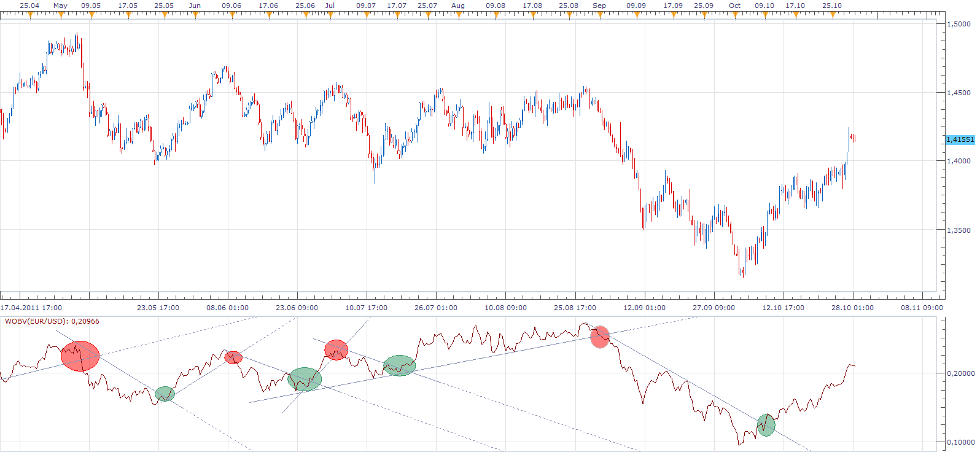980x452 pixels.
Task: Click the 25.08 17:00 time label
Action: (x=575, y=308)
